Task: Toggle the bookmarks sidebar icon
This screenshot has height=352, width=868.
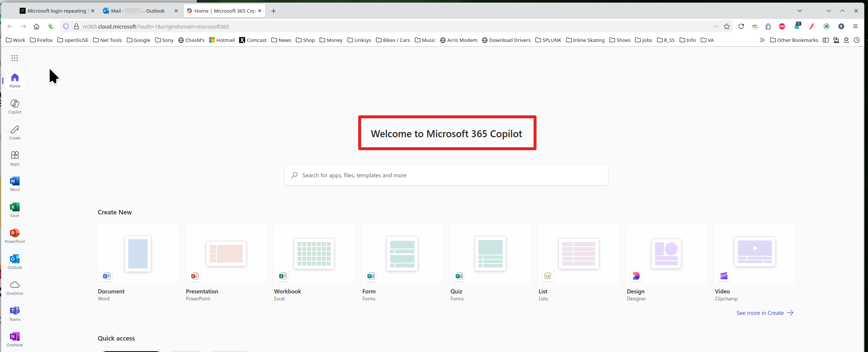Action: [x=826, y=40]
